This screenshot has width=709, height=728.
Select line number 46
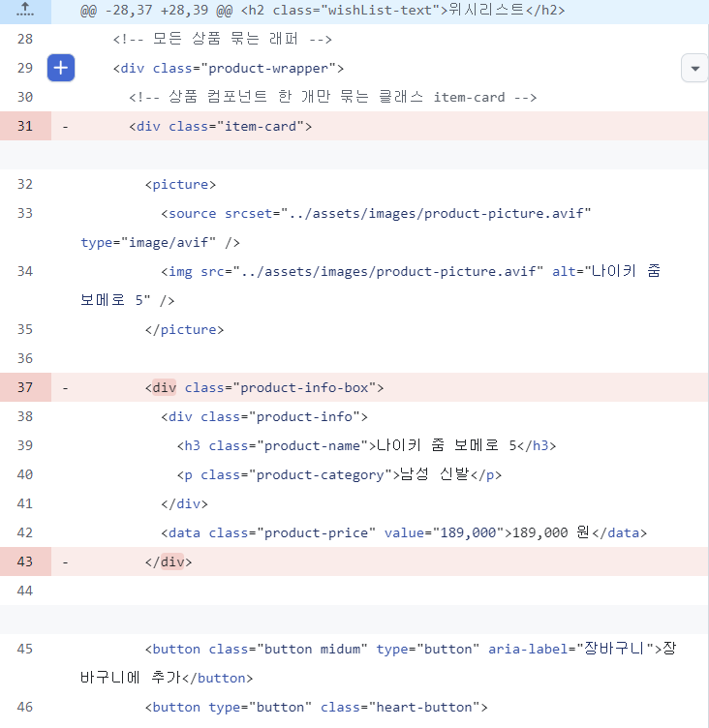pos(25,707)
